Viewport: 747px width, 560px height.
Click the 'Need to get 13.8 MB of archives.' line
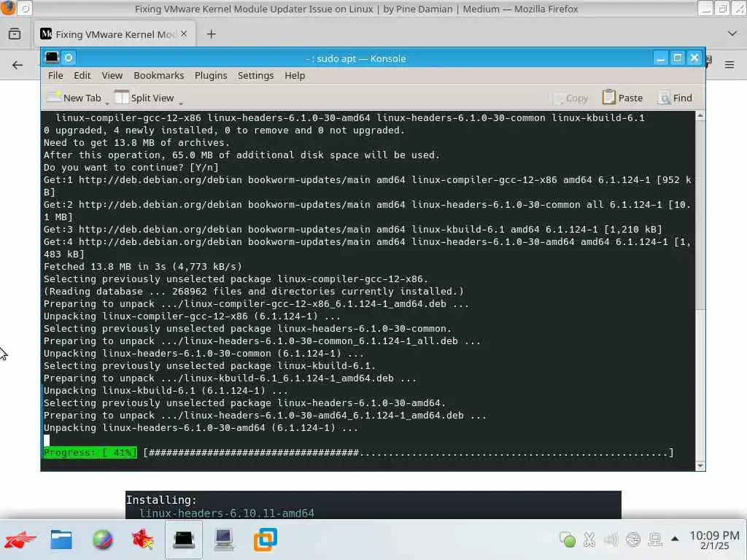pos(136,142)
